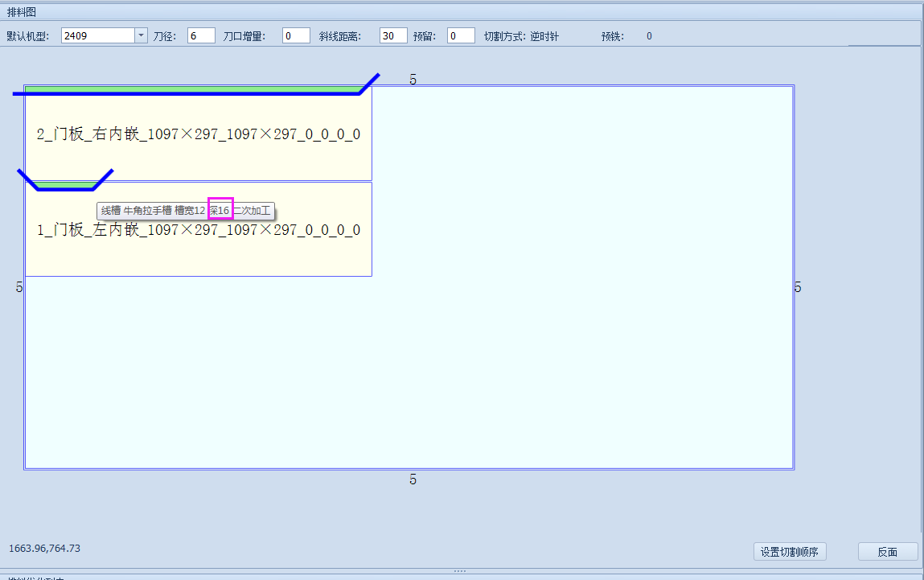The image size is (924, 580).
Task: Click the 斜线距离 input field
Action: [393, 36]
